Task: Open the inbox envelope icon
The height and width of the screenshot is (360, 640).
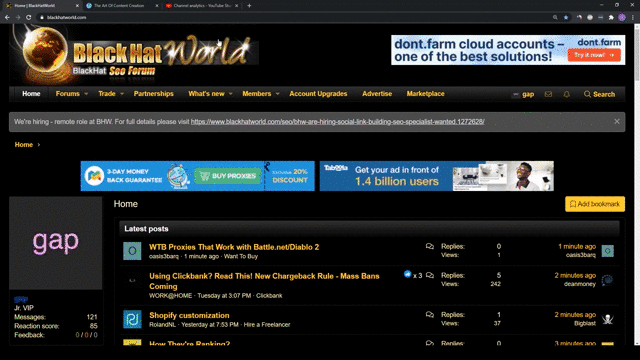Action: [x=548, y=94]
